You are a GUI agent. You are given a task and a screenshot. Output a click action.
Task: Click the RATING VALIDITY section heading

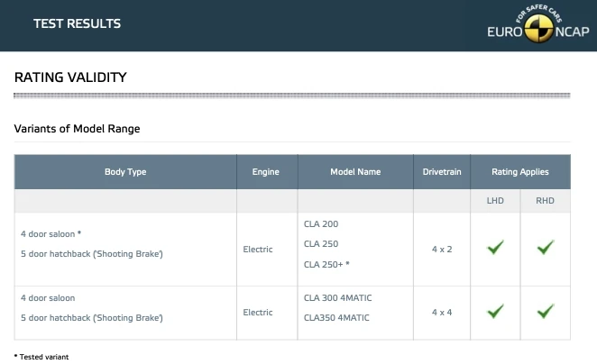70,77
